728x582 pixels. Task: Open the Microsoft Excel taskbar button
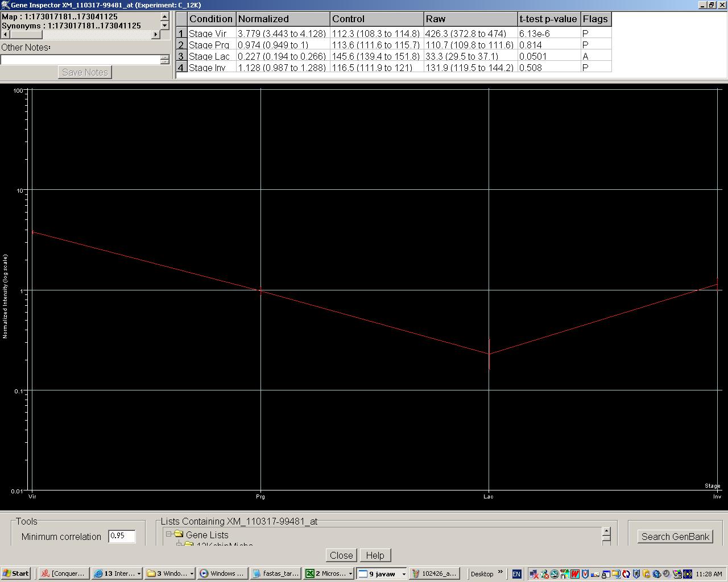(x=328, y=573)
